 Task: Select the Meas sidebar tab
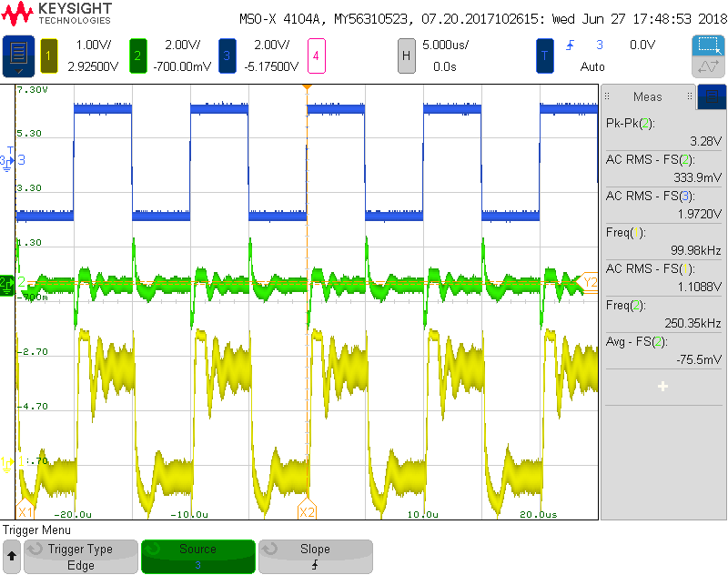click(x=648, y=96)
